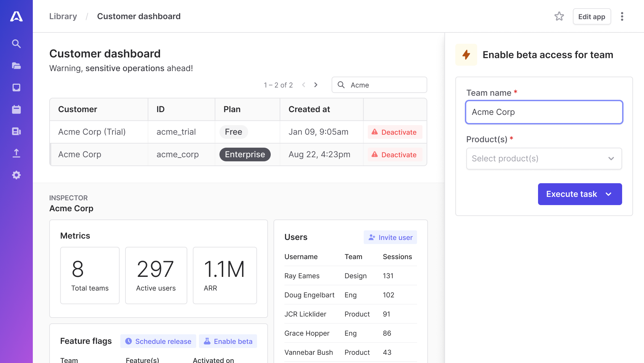Click the flask icon on Enable beta
This screenshot has height=363, width=644.
point(207,341)
